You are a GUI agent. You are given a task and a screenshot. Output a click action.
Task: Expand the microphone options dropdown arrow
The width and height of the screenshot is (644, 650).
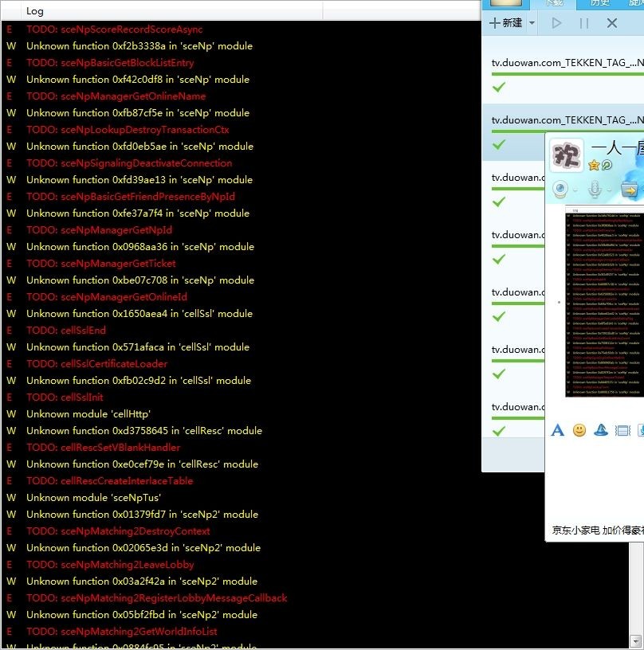click(x=608, y=190)
